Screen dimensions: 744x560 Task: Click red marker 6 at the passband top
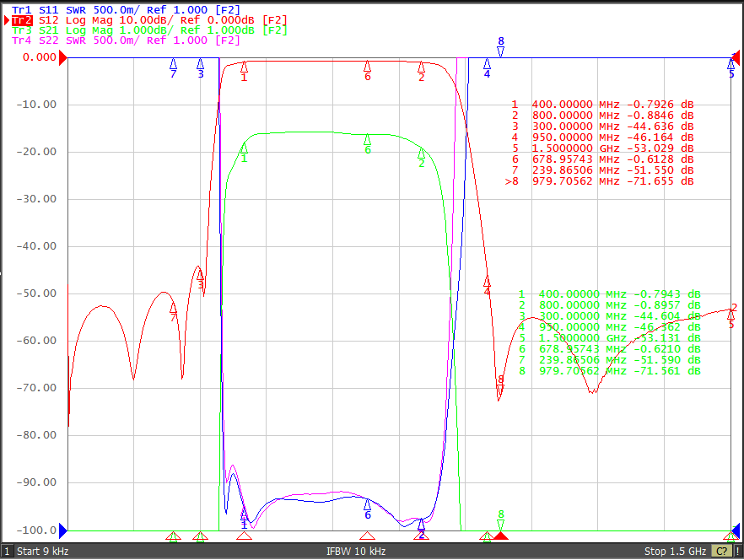[367, 66]
